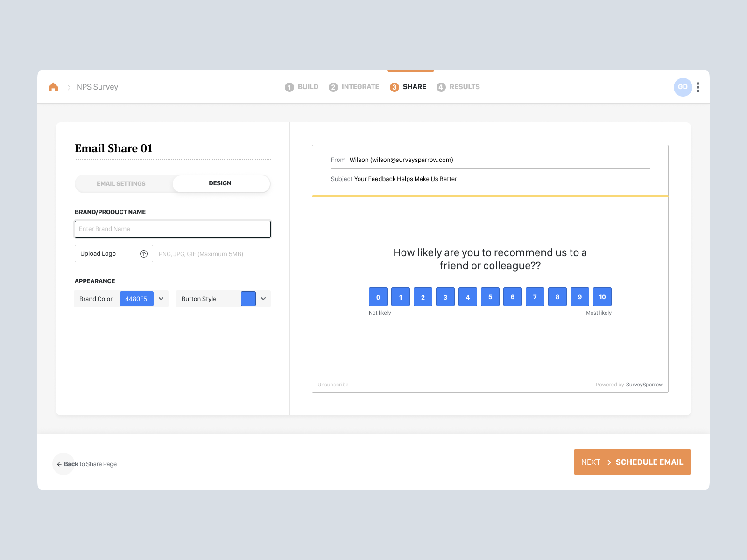
Task: Click the blue Button Style swatch
Action: tap(248, 299)
